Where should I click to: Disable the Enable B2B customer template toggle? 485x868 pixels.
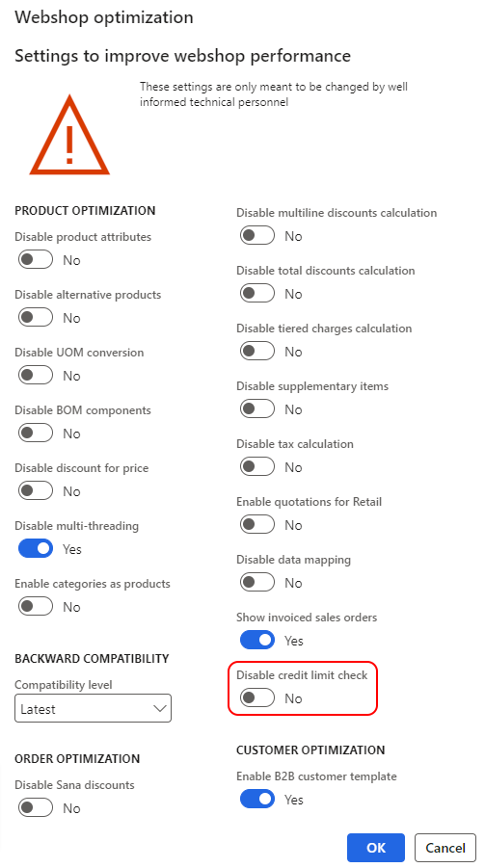coord(257,800)
